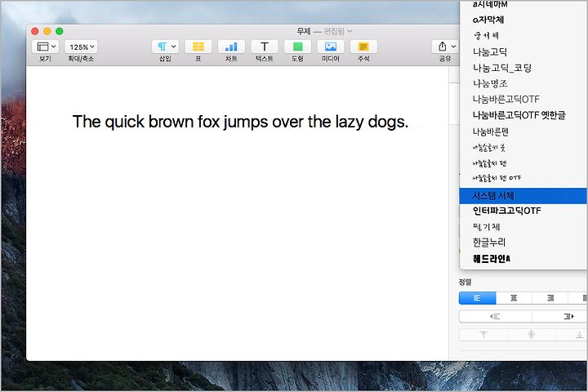
Task: Open the 125% zoom dropdown
Action: (82, 47)
